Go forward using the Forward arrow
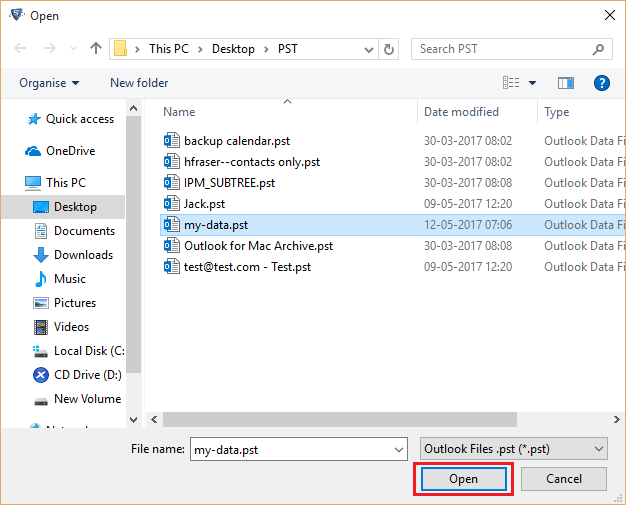This screenshot has width=629, height=508. 50,49
